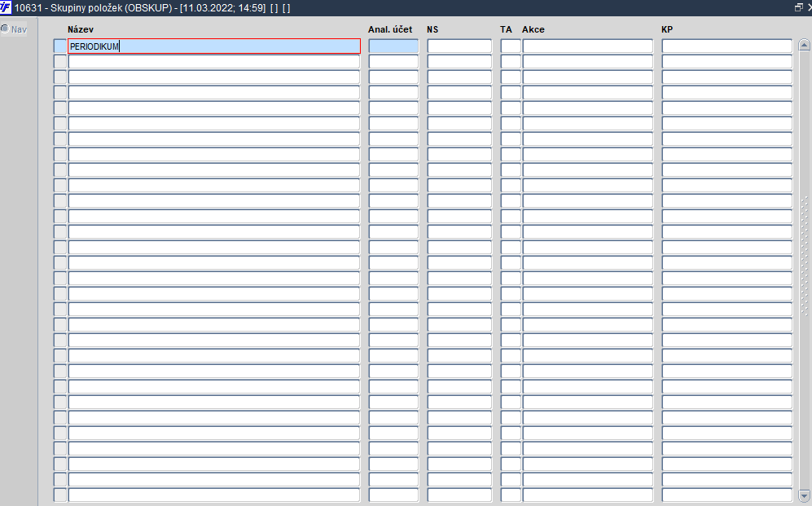Screen dimensions: 812x506
Task: Click the scrollbar down arrow
Action: click(804, 495)
